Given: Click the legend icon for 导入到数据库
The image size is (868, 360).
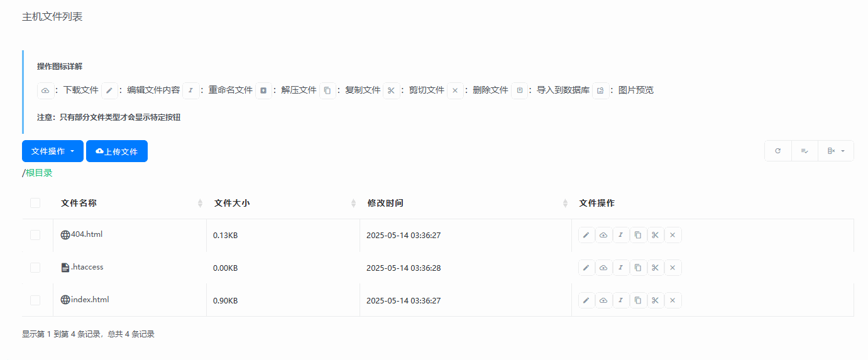Looking at the screenshot, I should [519, 90].
